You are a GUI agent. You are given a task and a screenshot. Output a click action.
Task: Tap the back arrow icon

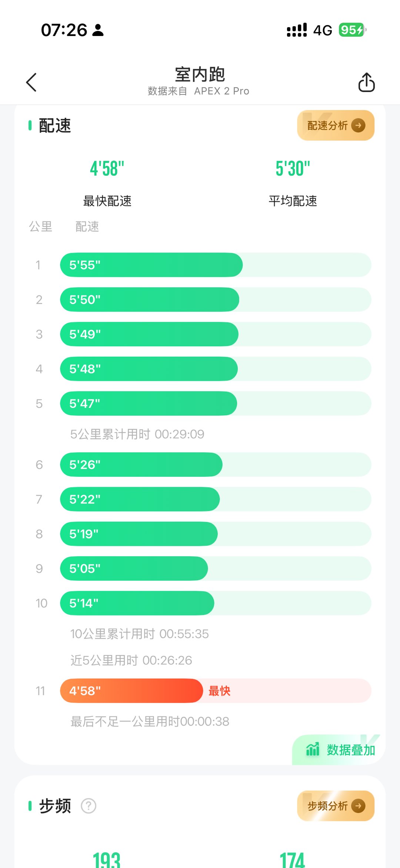click(31, 82)
